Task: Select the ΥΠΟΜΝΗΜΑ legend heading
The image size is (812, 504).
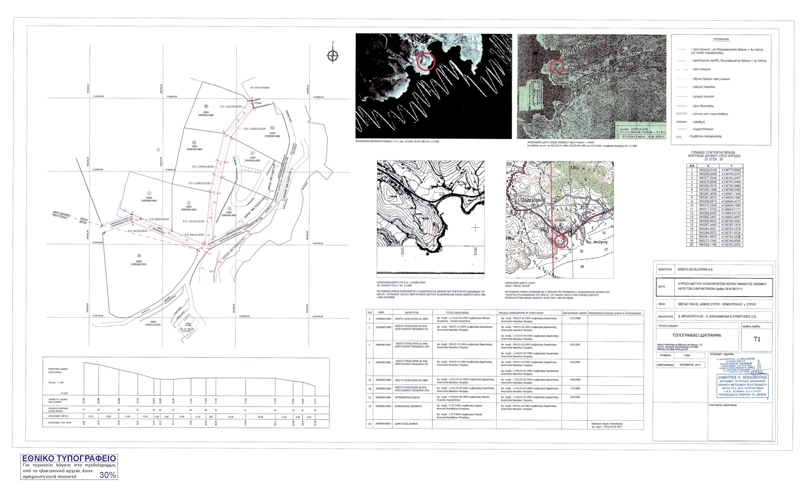Action: coord(721,39)
